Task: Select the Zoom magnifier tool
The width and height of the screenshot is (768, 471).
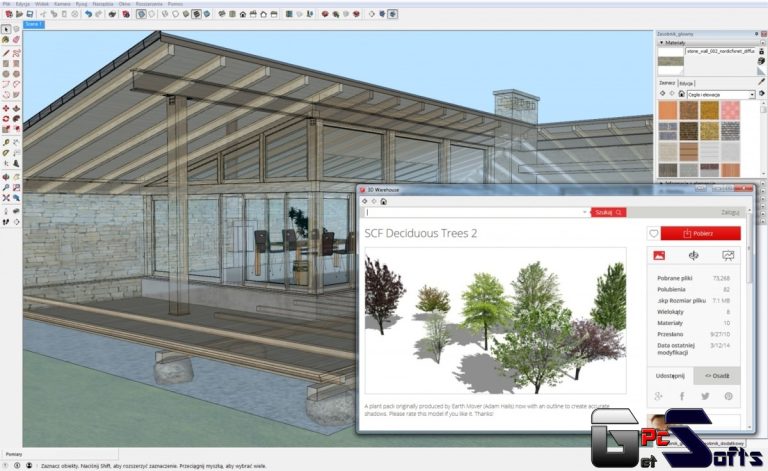Action: (x=6, y=188)
